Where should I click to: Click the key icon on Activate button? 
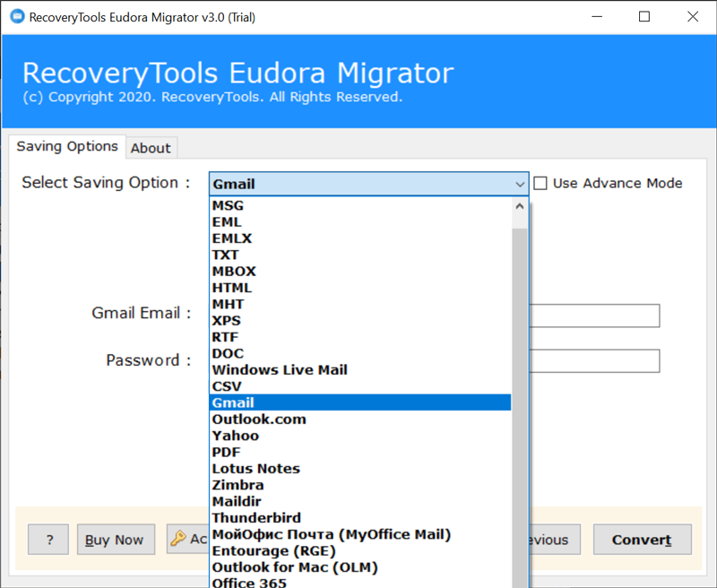click(178, 538)
